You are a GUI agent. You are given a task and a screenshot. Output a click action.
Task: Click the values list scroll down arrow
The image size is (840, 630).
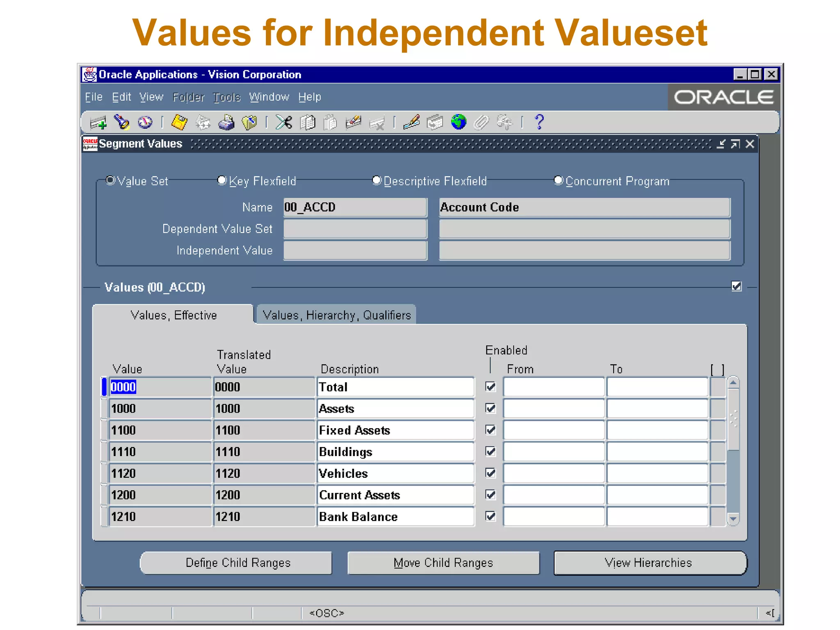pyautogui.click(x=733, y=519)
